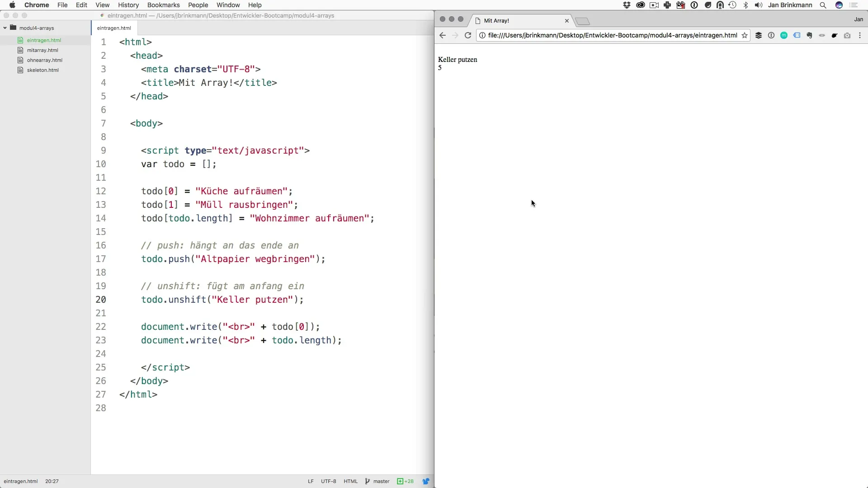Screen dimensions: 868x488
Task: Click the plus-shaped menu bar icon
Action: click(667, 5)
